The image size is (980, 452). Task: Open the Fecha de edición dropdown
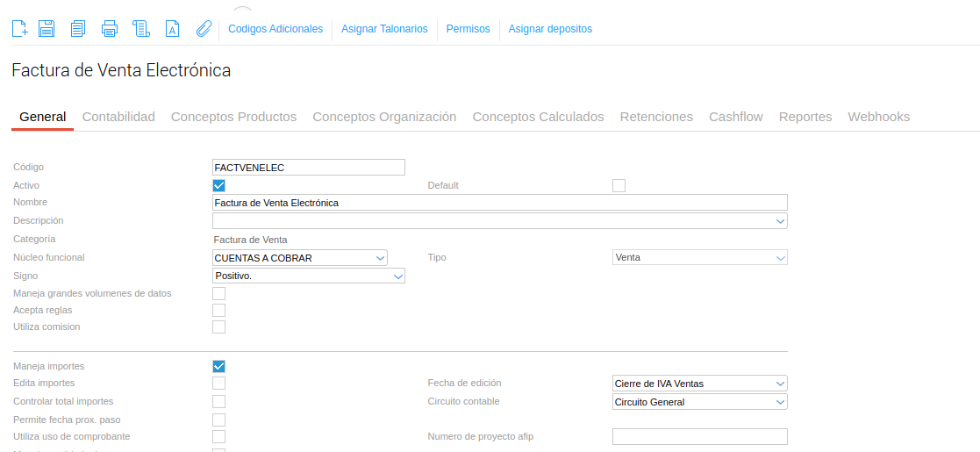700,384
